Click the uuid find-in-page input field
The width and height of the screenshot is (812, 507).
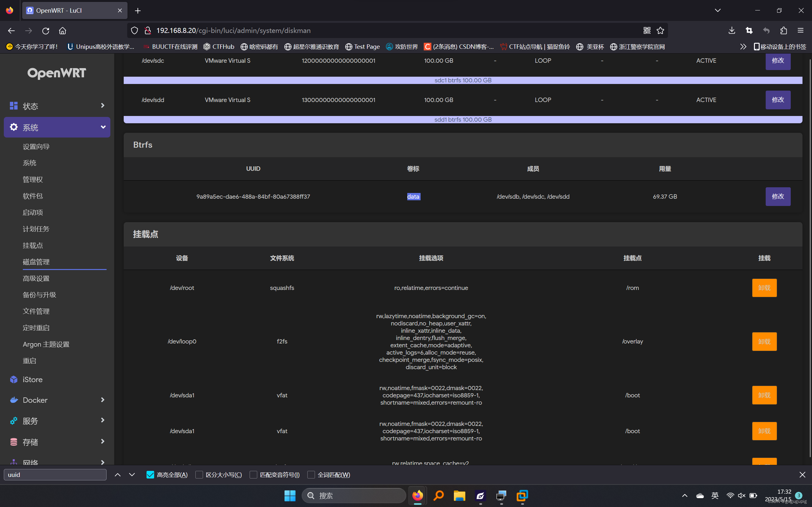pyautogui.click(x=55, y=474)
